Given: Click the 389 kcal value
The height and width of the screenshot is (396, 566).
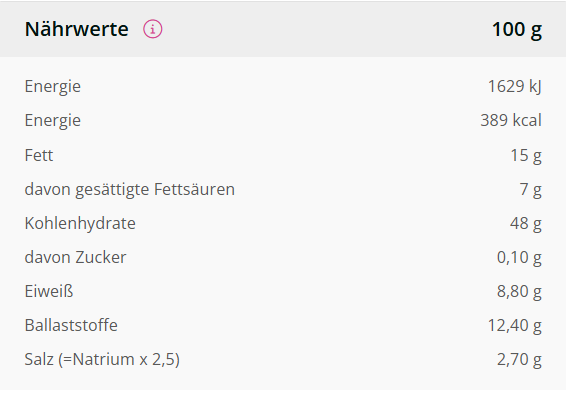Looking at the screenshot, I should (x=511, y=120).
